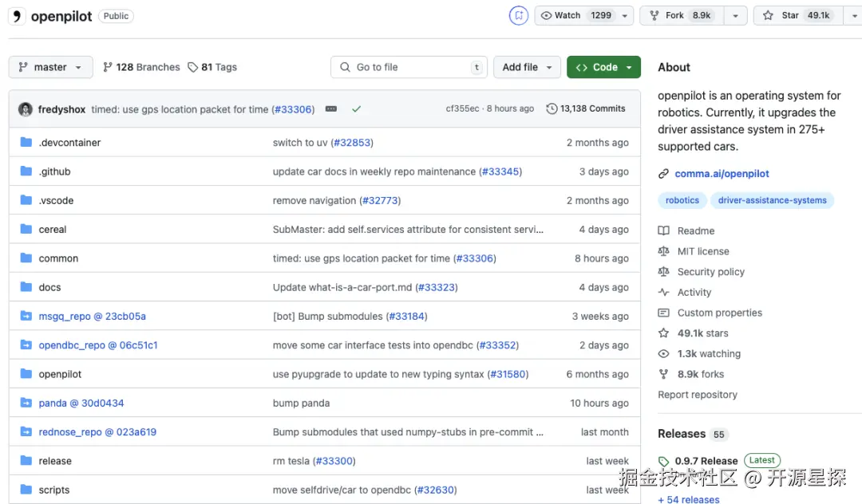Expand the commit message ellipsis button
862x504 pixels.
pos(331,108)
